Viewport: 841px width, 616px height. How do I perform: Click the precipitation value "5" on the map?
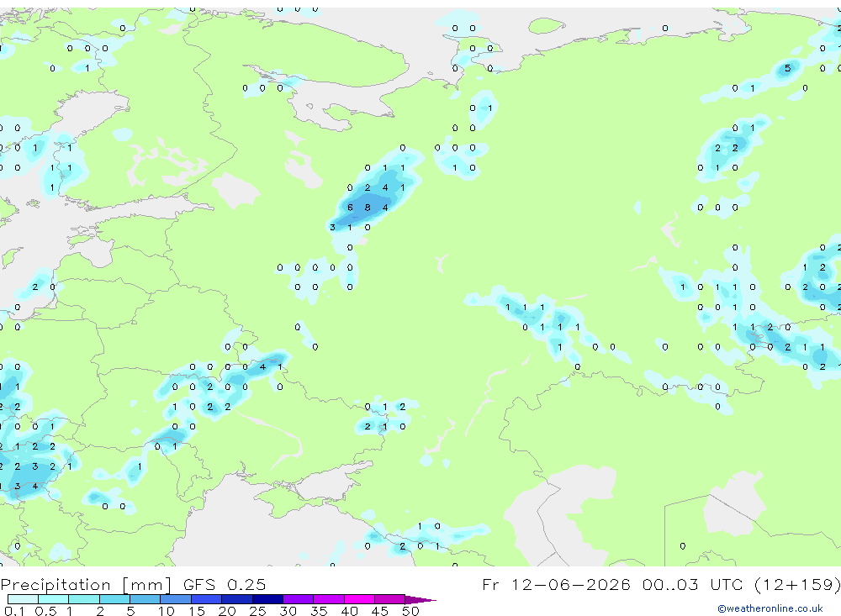pyautogui.click(x=787, y=68)
